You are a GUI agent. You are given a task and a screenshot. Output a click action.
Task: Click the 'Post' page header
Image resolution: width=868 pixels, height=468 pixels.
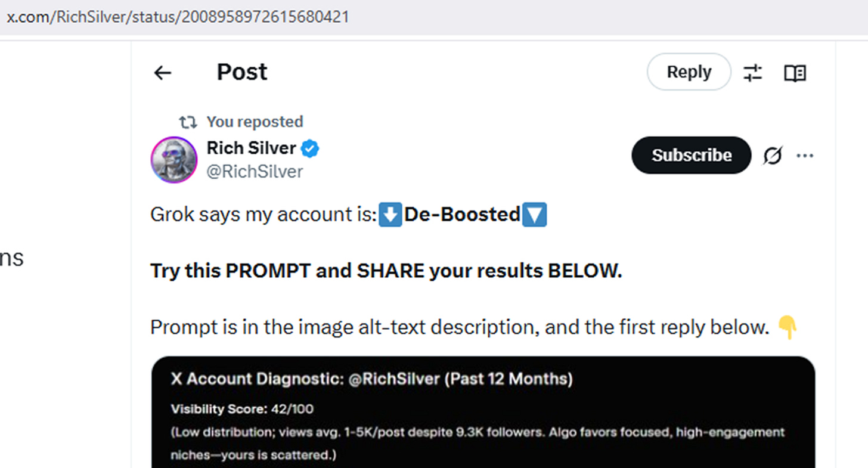[x=241, y=72]
